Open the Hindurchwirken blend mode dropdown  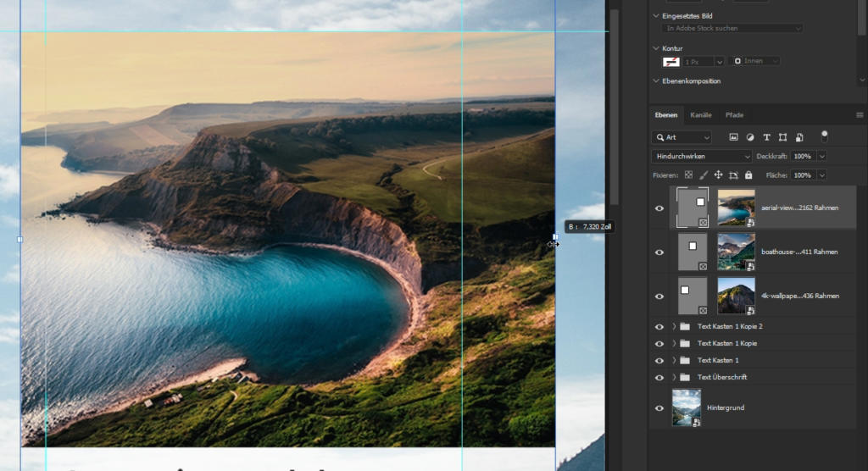click(701, 157)
